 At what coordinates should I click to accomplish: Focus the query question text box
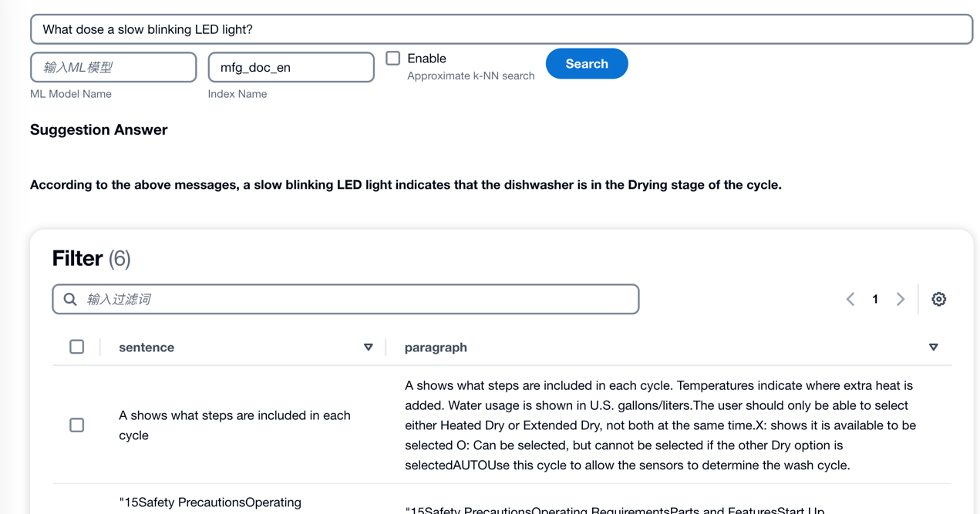(501, 29)
